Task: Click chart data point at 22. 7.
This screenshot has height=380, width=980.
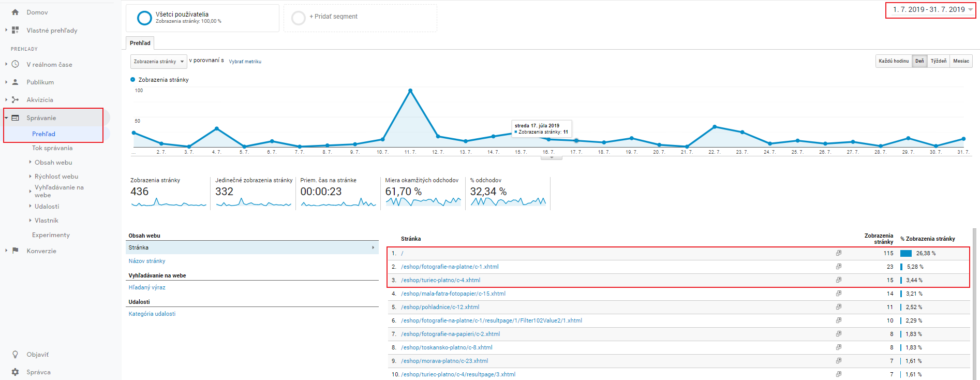Action: pyautogui.click(x=715, y=126)
